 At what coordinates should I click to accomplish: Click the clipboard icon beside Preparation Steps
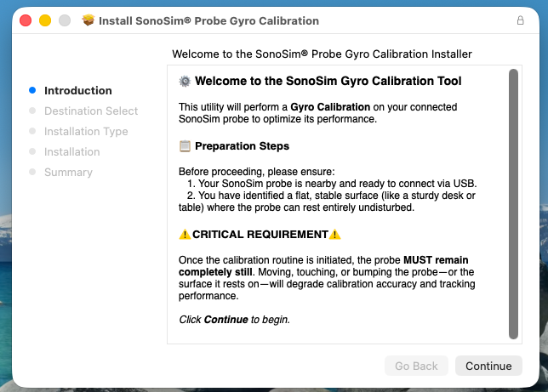pos(185,146)
